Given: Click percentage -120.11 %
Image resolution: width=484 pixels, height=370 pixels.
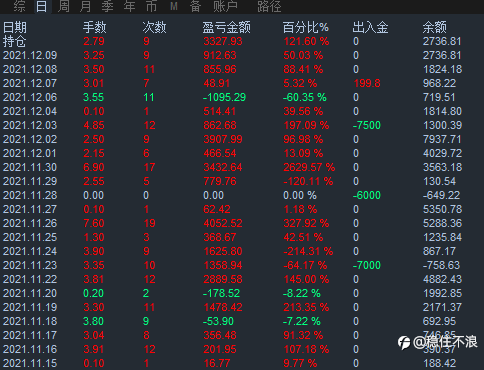Looking at the screenshot, I should tap(308, 181).
